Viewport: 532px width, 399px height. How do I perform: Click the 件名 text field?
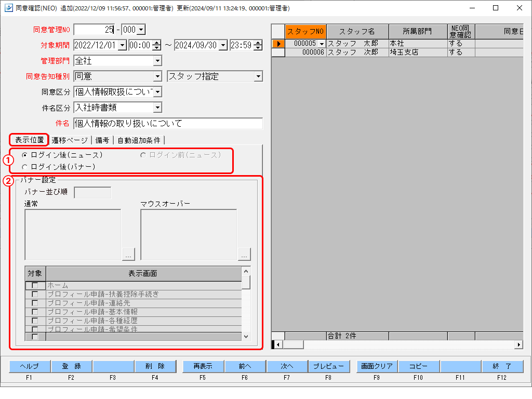tap(168, 124)
